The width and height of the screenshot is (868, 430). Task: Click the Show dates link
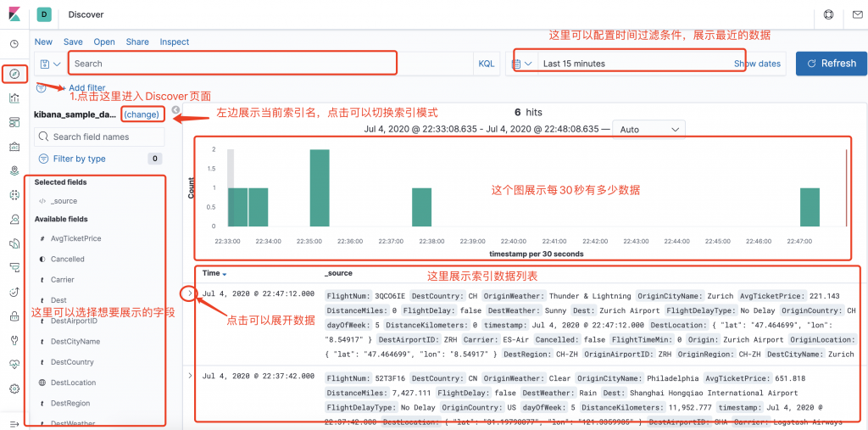tap(757, 64)
